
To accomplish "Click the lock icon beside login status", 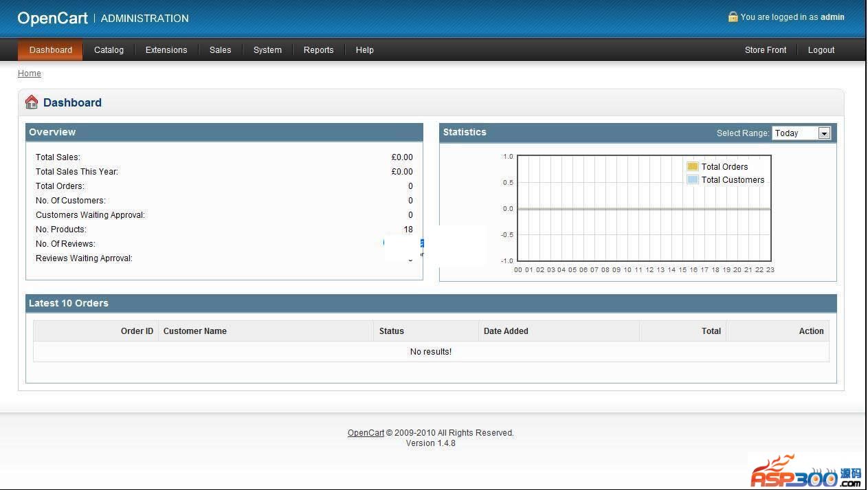I will tap(733, 17).
